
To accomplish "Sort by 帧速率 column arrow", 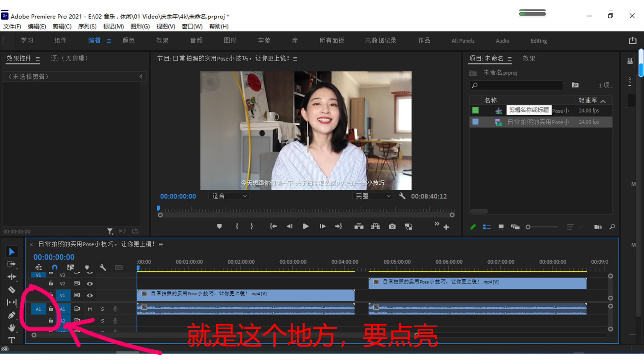I will pyautogui.click(x=603, y=101).
